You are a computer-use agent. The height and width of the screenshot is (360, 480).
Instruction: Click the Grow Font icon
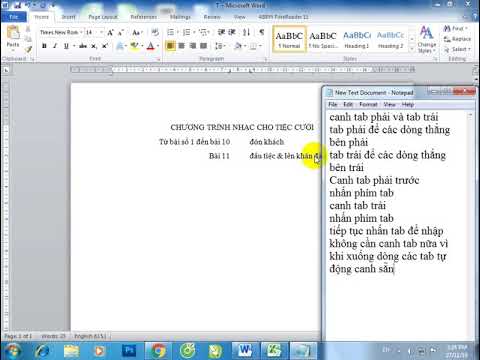[110, 32]
